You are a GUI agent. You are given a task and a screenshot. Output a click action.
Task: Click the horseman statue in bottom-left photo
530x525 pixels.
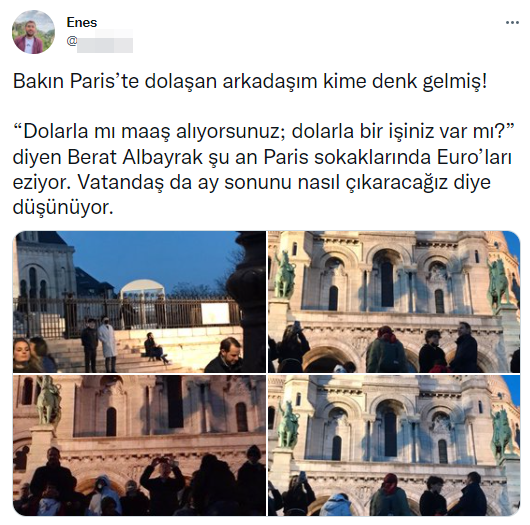click(48, 401)
